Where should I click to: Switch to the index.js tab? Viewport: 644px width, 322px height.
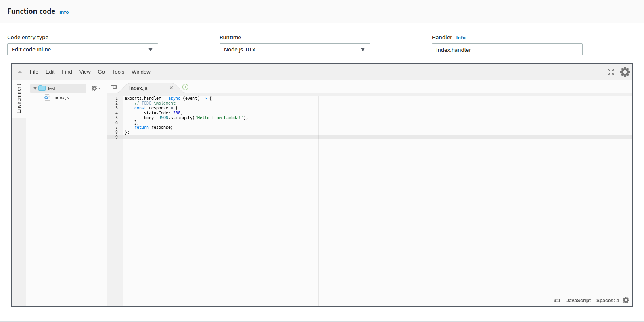pos(138,88)
